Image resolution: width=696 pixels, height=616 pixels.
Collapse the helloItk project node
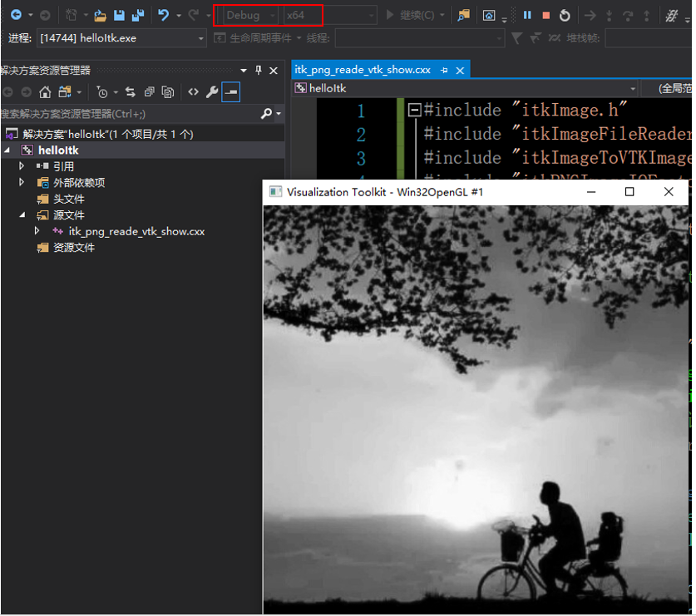7,150
